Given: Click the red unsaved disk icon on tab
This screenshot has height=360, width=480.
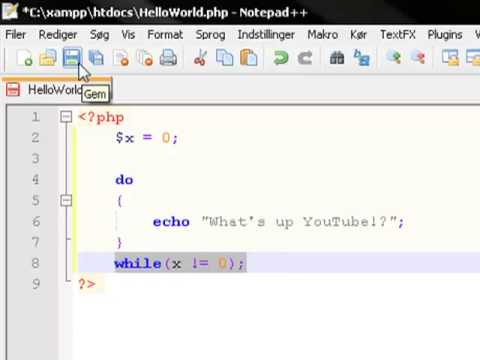Looking at the screenshot, I should point(13,90).
